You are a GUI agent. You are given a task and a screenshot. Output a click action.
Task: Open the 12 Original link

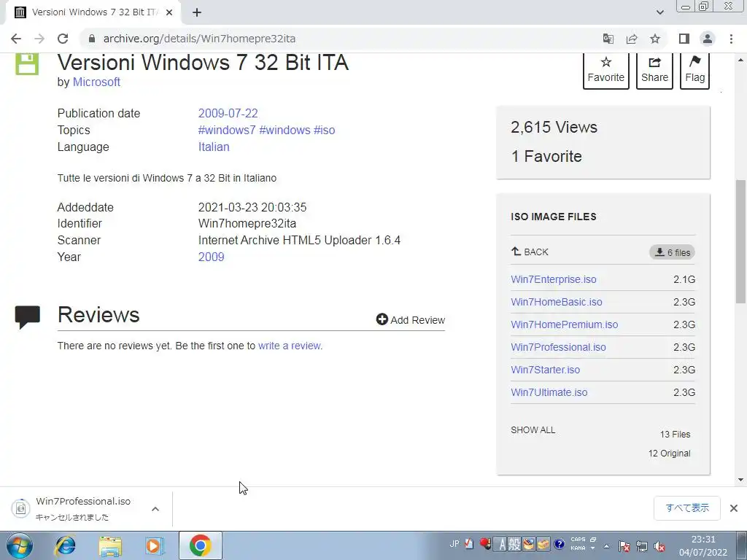click(x=670, y=454)
